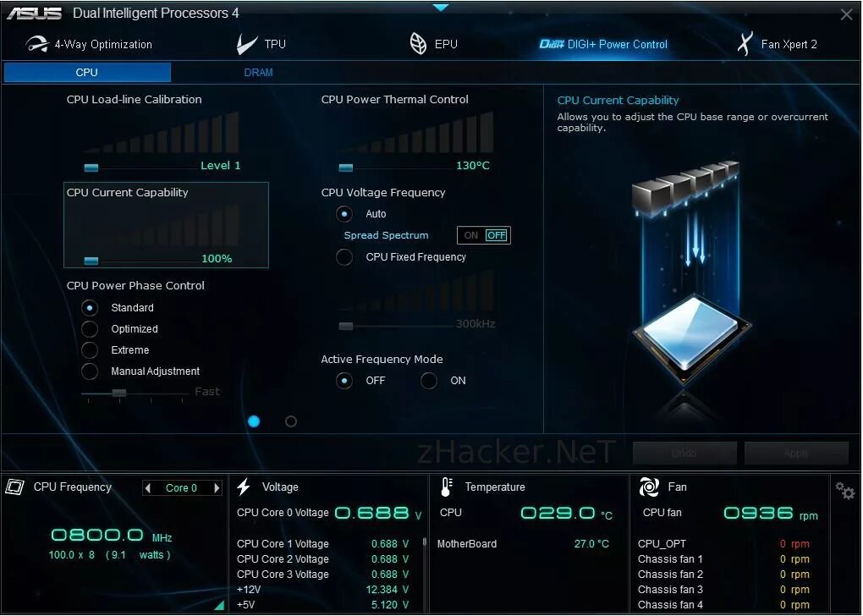Select Auto CPU voltage frequency

click(x=344, y=213)
